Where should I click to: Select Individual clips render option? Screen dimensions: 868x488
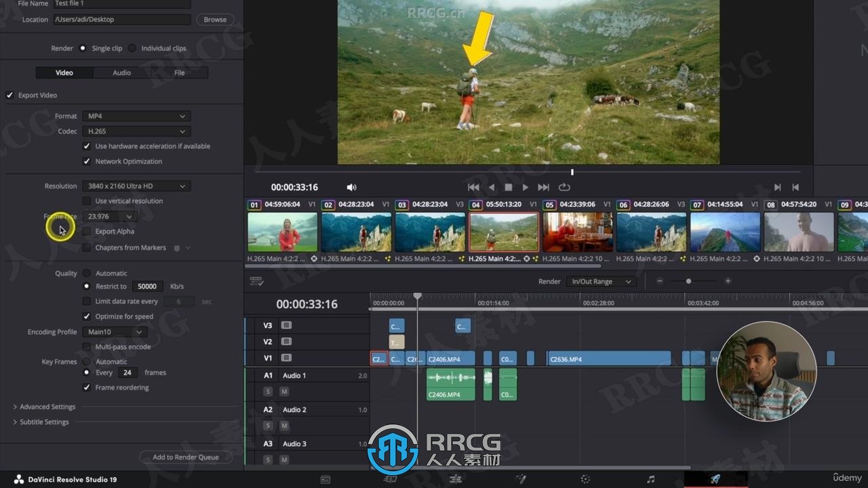[132, 48]
